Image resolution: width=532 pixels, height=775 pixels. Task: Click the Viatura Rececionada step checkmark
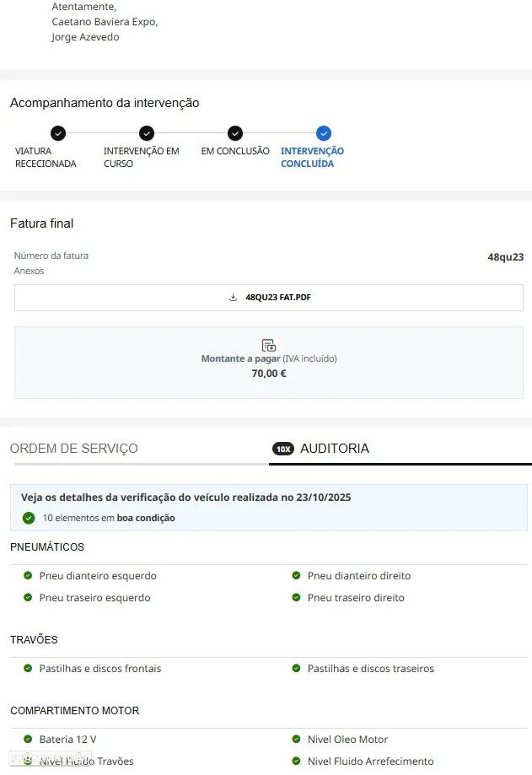(x=57, y=133)
